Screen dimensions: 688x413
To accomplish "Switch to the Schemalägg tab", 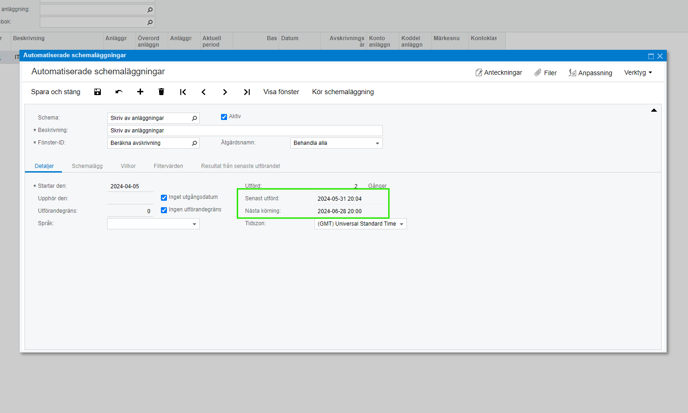I will (87, 166).
